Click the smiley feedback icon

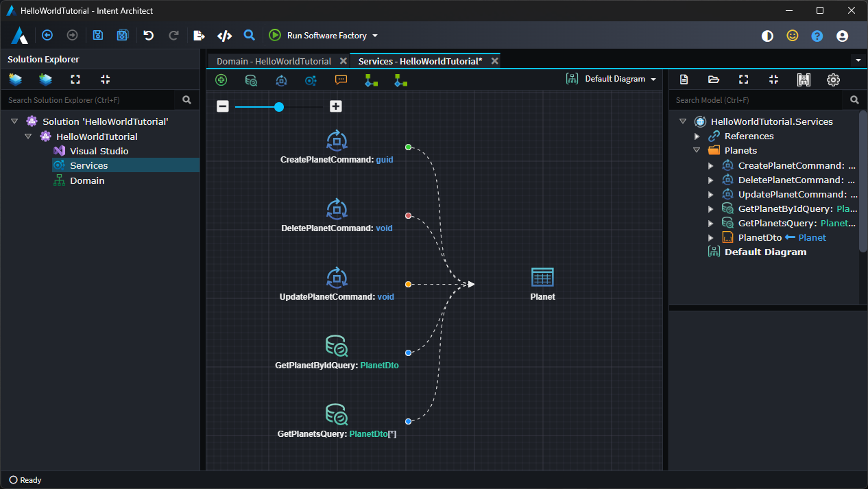coord(793,36)
